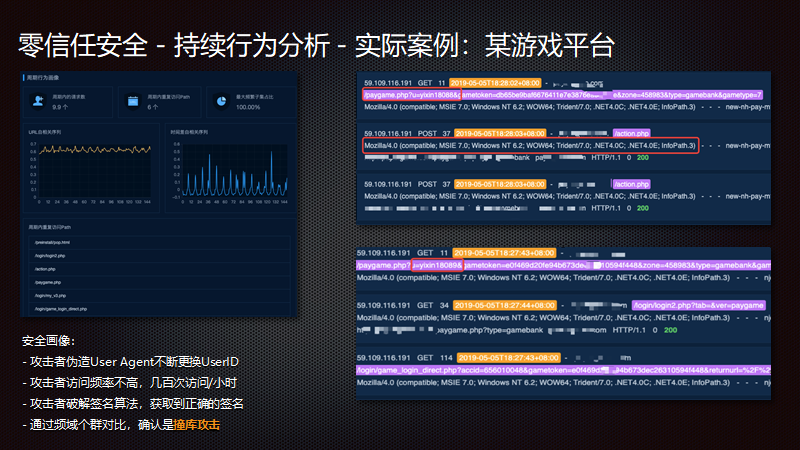The image size is (800, 450).
Task: Click the orange 撞库攻击 highlighted text
Action: pos(196,424)
